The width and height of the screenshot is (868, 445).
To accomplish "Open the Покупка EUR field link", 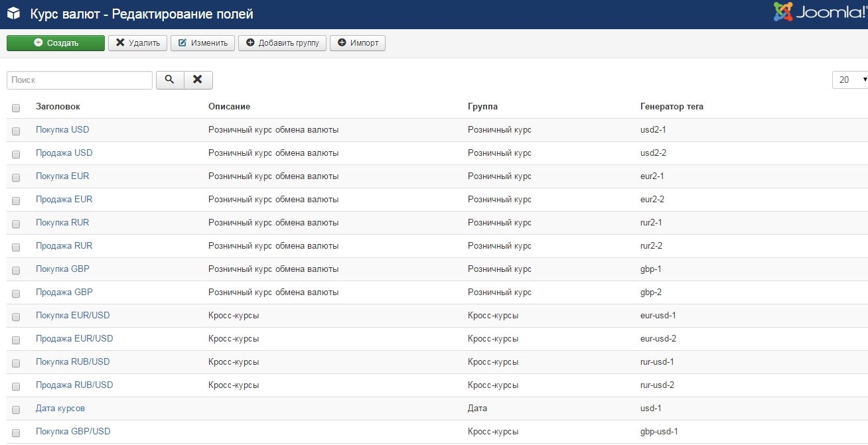I will coord(62,176).
